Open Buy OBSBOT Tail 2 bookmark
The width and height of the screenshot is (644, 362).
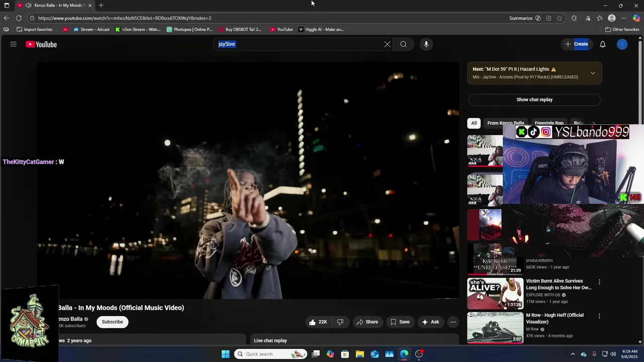click(240, 29)
